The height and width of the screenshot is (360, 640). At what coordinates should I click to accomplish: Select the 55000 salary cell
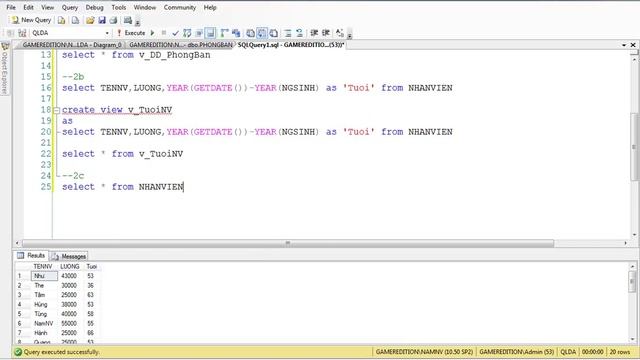(x=70, y=323)
